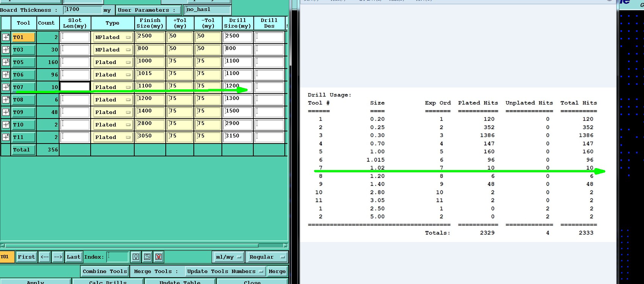644x284 pixels.
Task: Open the Type dropdown for T09
Action: (113, 112)
